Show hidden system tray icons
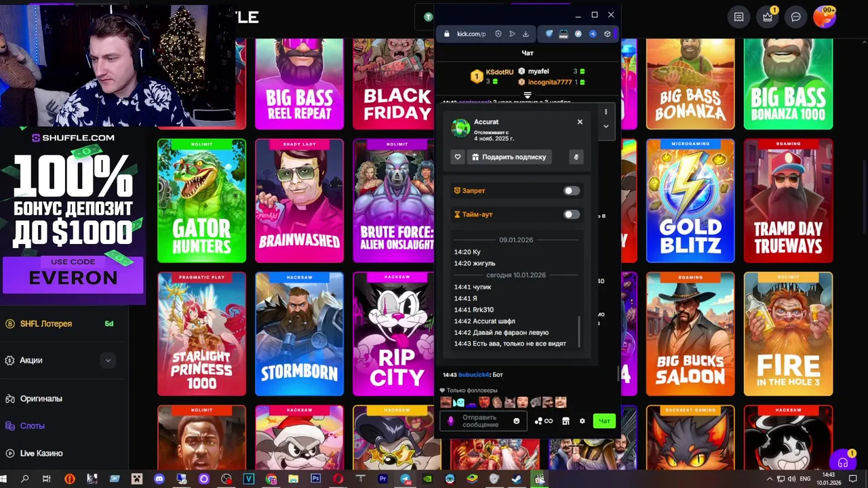The image size is (868, 488). tap(769, 479)
